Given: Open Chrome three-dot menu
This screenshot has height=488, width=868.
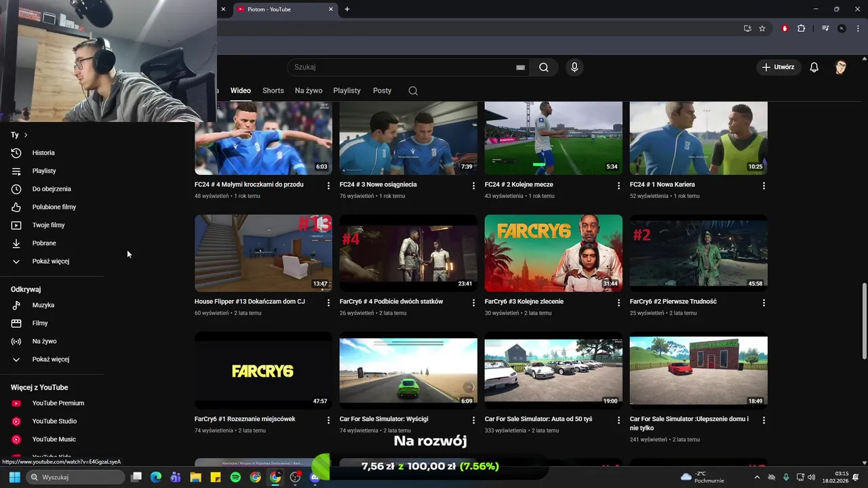Looking at the screenshot, I should coord(856,28).
